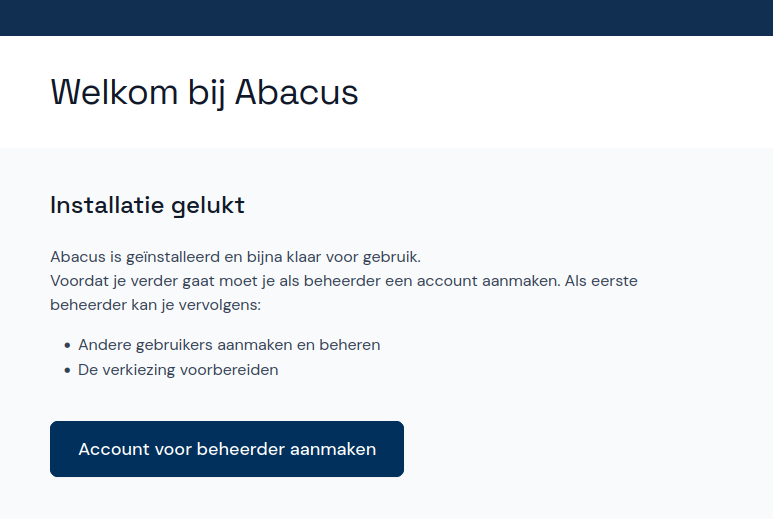Click the sentence "Abacus is geïnstalleerd en bijna klaar"

pos(235,257)
